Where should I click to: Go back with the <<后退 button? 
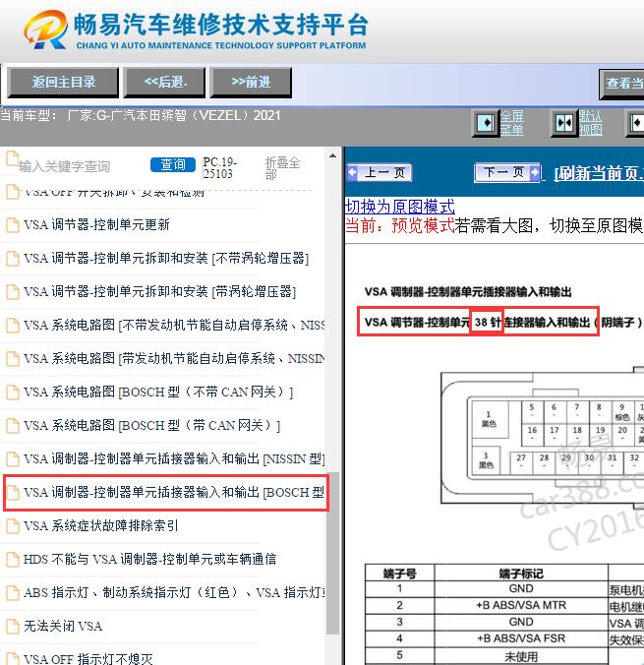point(164,83)
